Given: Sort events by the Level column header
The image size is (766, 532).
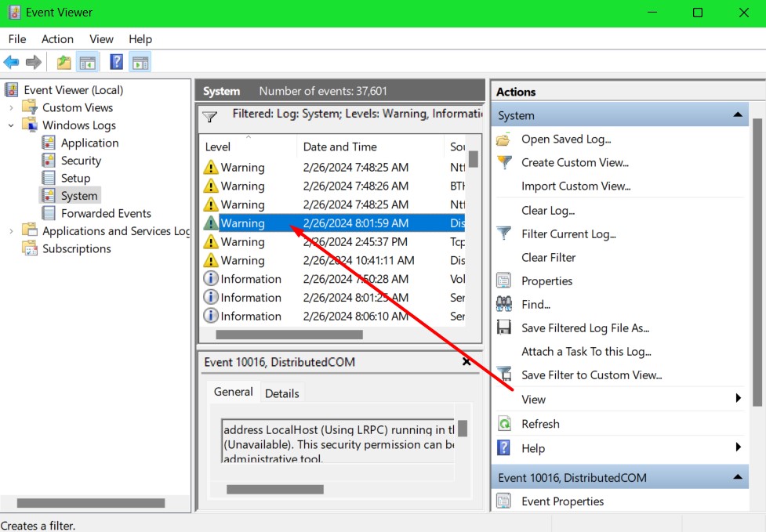Looking at the screenshot, I should click(248, 147).
